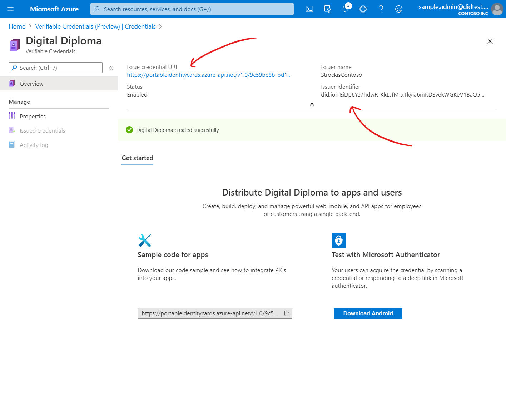Click the Microsoft Authenticator lock icon
Image resolution: width=506 pixels, height=420 pixels.
point(339,241)
